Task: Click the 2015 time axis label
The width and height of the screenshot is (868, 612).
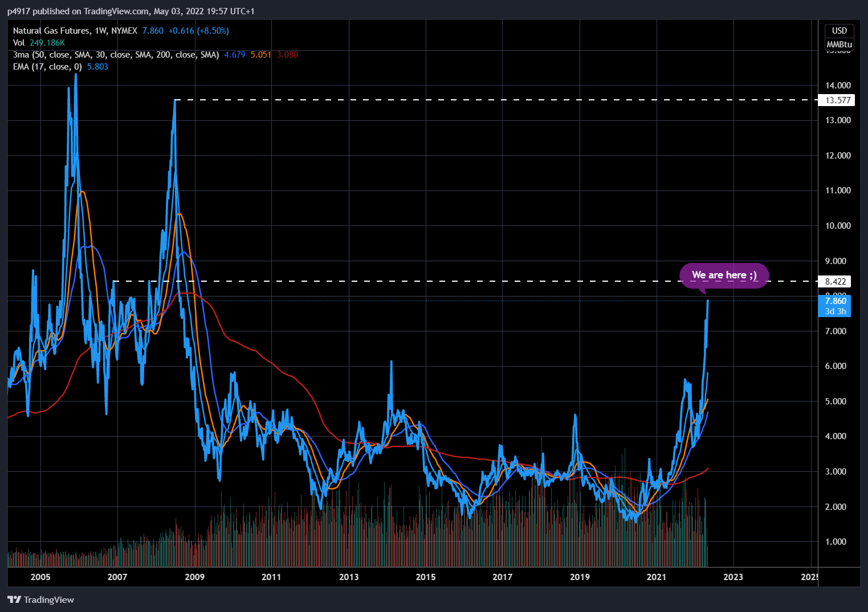Action: point(426,577)
